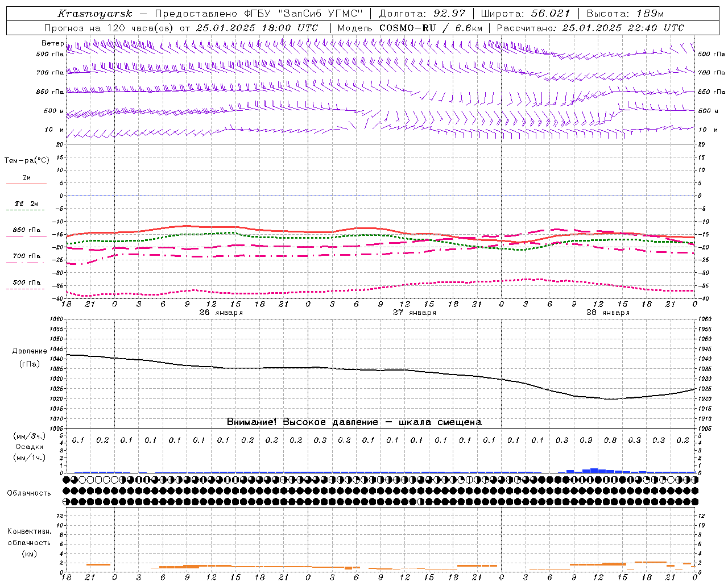Image resolution: width=728 pixels, height=582 pixels.
Task: Click the 'Осадки' precipitation label
Action: [x=30, y=447]
